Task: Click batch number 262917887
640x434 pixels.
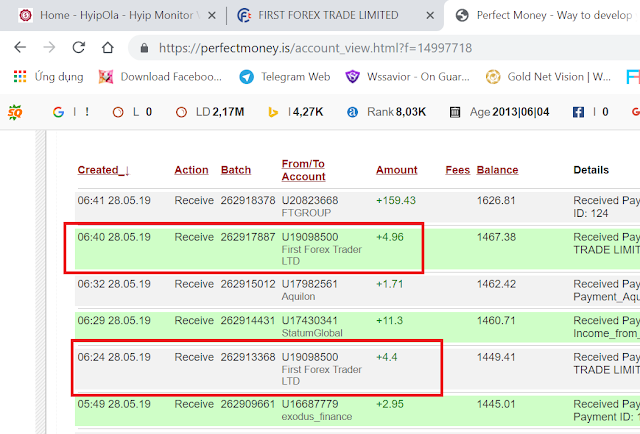Action: tap(248, 237)
